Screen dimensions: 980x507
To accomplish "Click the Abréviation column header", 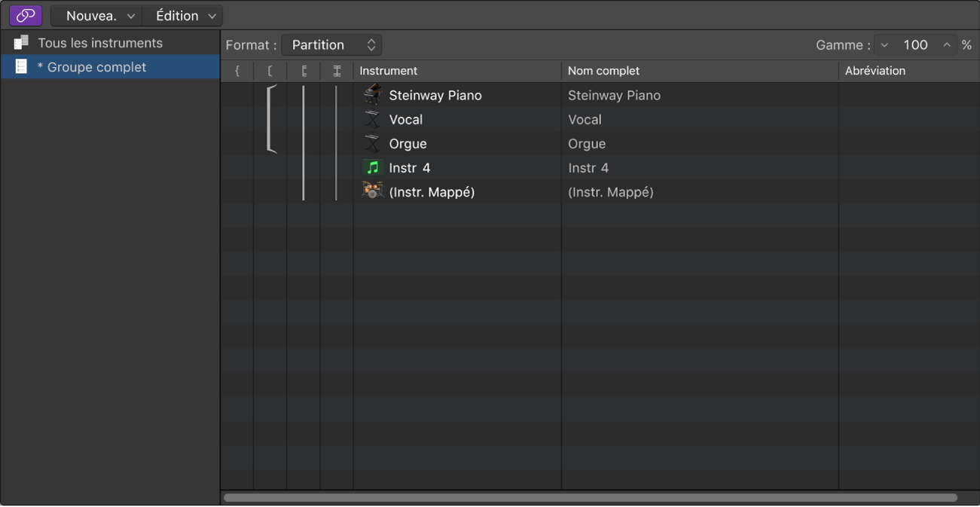I will pos(875,71).
